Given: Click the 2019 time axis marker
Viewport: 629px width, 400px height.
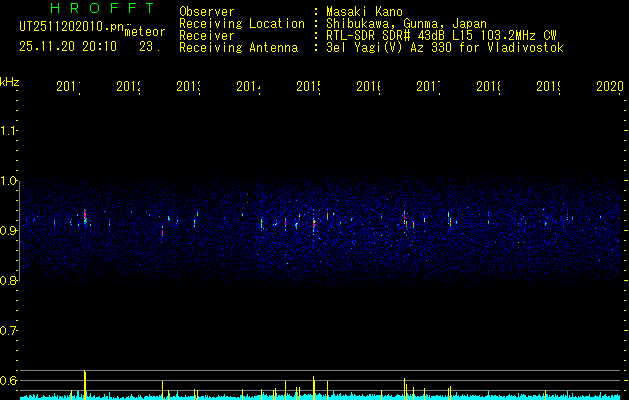Looking at the screenshot, I should click(x=549, y=86).
